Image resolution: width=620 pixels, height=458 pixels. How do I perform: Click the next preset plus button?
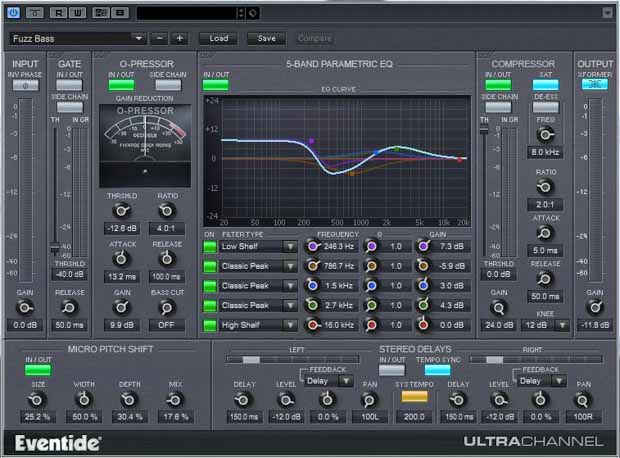(x=180, y=38)
